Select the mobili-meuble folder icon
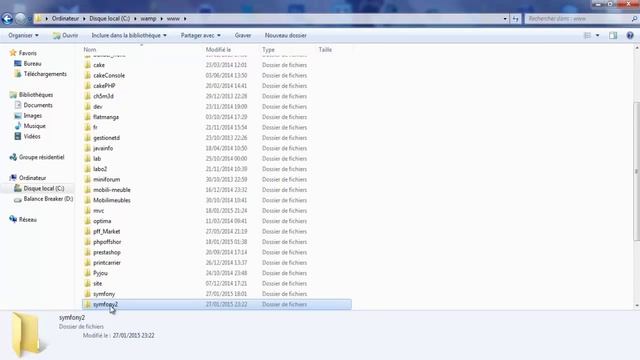Image resolution: width=640 pixels, height=360 pixels. (x=87, y=190)
